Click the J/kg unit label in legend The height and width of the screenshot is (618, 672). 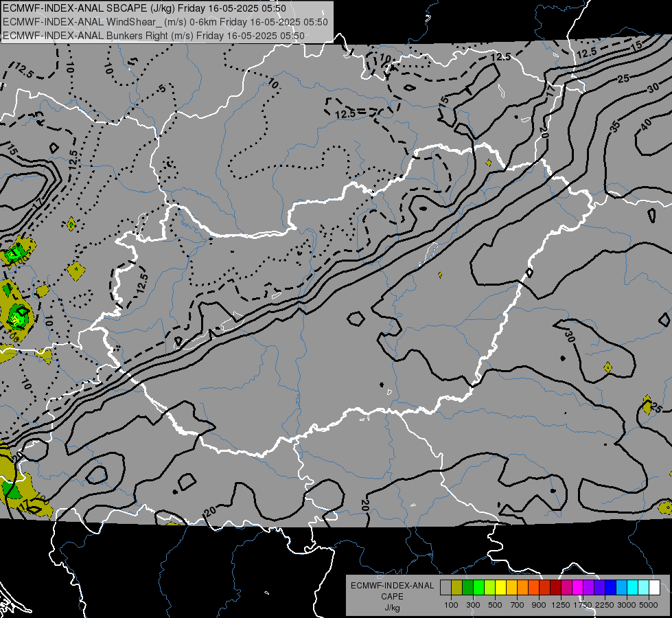tap(392, 608)
